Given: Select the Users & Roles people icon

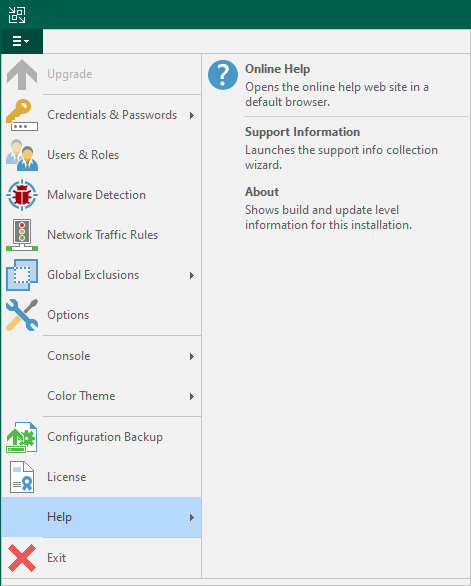Looking at the screenshot, I should [x=22, y=155].
